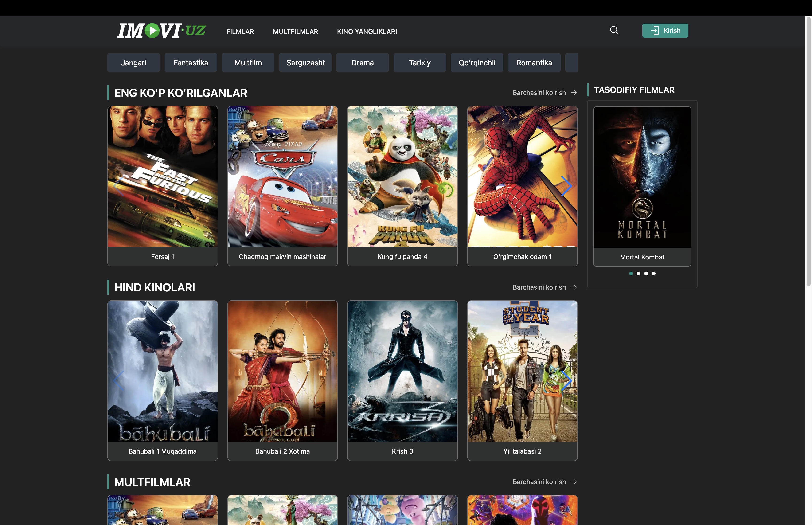Open the Bahubali 1 Muqaddima poster
Image resolution: width=812 pixels, height=525 pixels.
point(163,371)
